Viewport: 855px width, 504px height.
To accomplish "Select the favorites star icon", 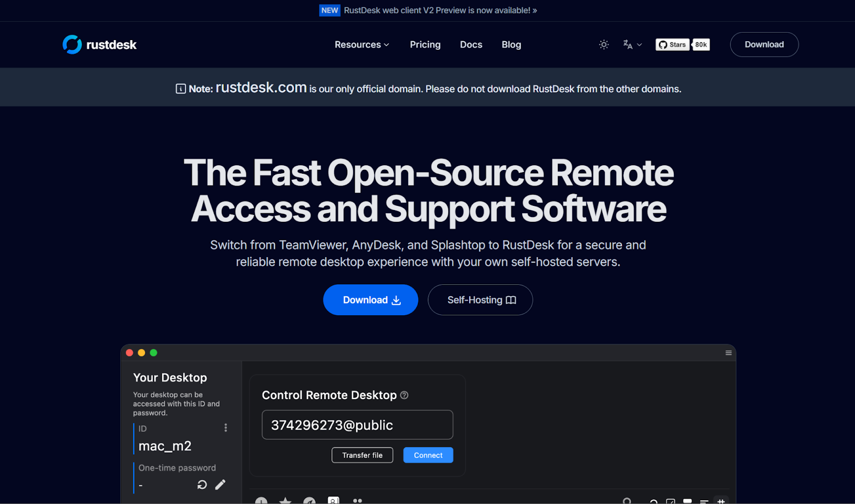I will (x=285, y=501).
